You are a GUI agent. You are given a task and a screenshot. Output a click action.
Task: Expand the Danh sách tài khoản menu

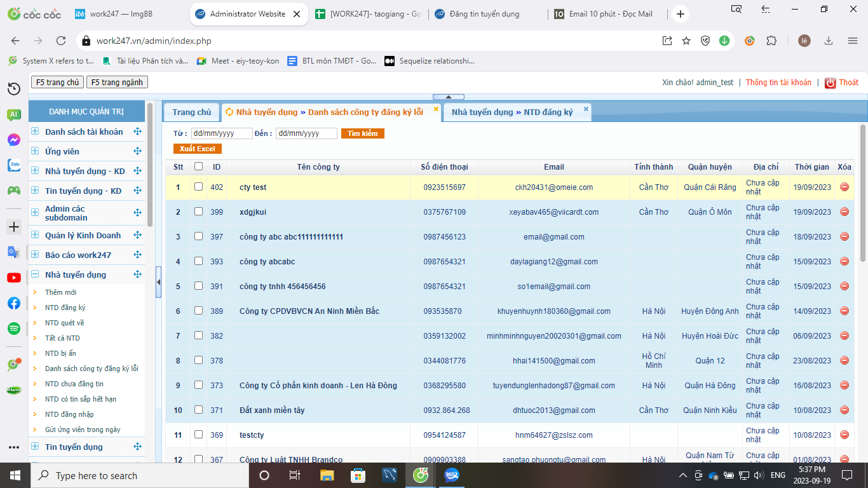point(36,132)
